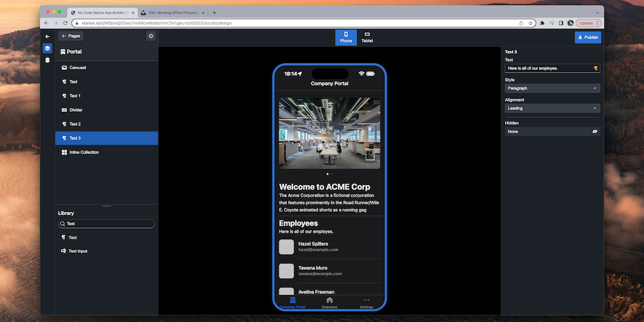Viewport: 644px width, 322px height.
Task: Click the back arrow in the left sidebar
Action: click(47, 36)
